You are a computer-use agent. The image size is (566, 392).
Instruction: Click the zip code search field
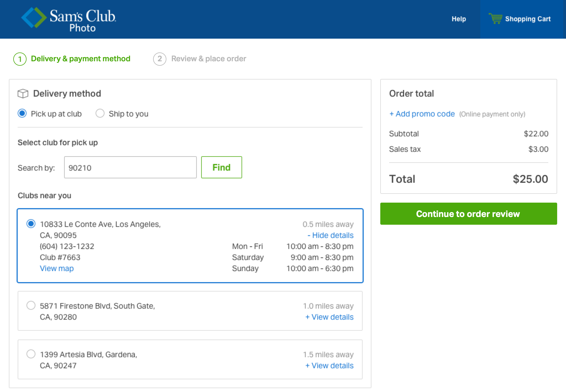click(x=130, y=168)
